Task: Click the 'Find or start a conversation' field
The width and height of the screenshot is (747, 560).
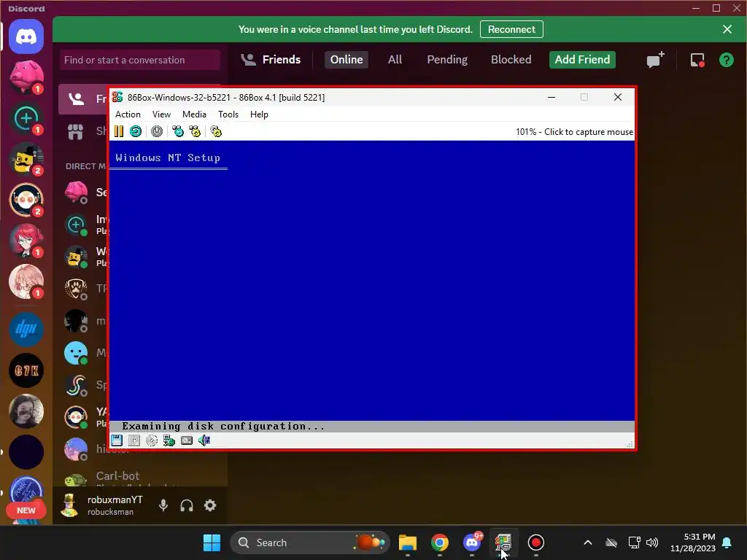Action: coord(139,60)
